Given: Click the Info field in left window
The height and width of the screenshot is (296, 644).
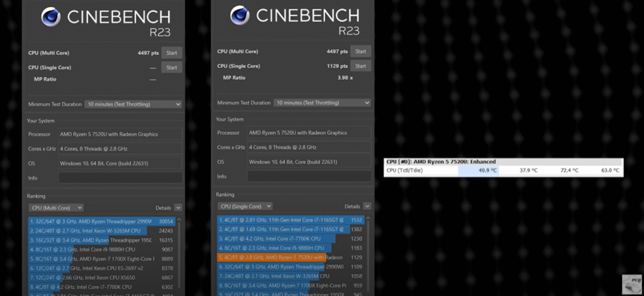Looking at the screenshot, I should point(120,178).
